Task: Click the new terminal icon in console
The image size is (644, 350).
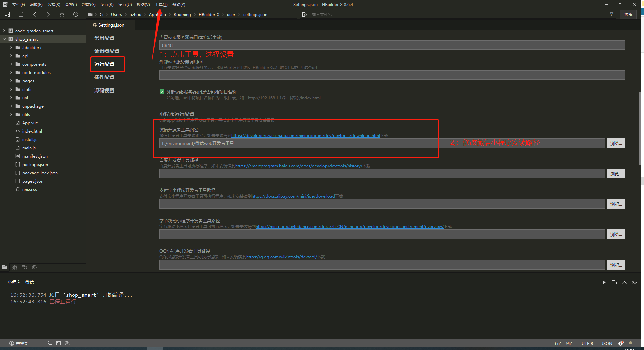Action: [x=614, y=282]
